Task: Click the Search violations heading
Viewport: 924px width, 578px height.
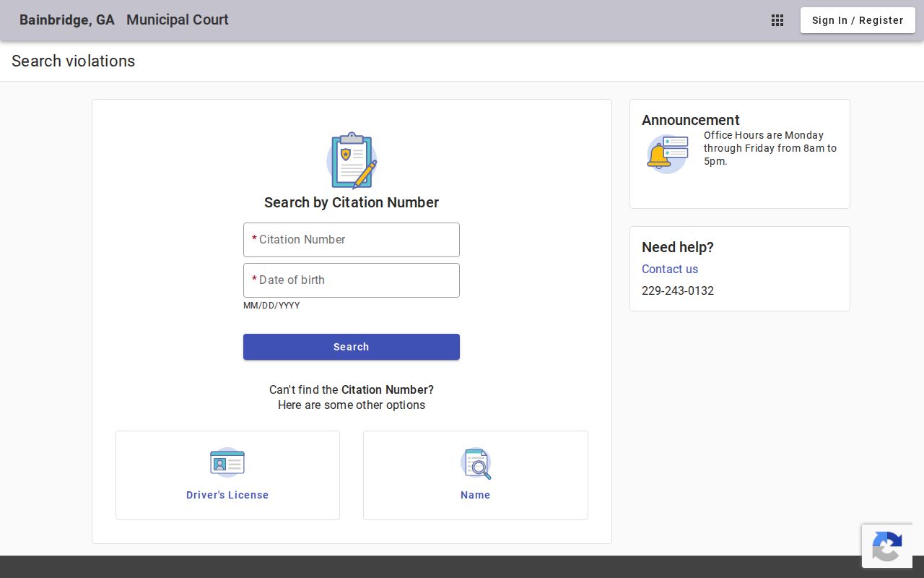Action: click(74, 61)
